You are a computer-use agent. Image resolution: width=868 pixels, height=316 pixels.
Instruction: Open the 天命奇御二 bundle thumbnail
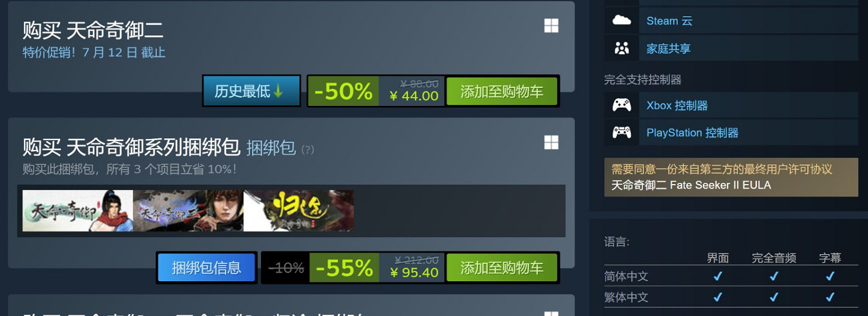(x=188, y=211)
